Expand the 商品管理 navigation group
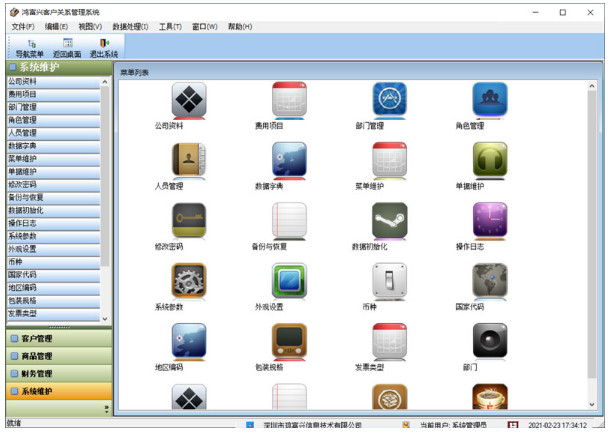Screen dimensions: 611x438 point(59,356)
